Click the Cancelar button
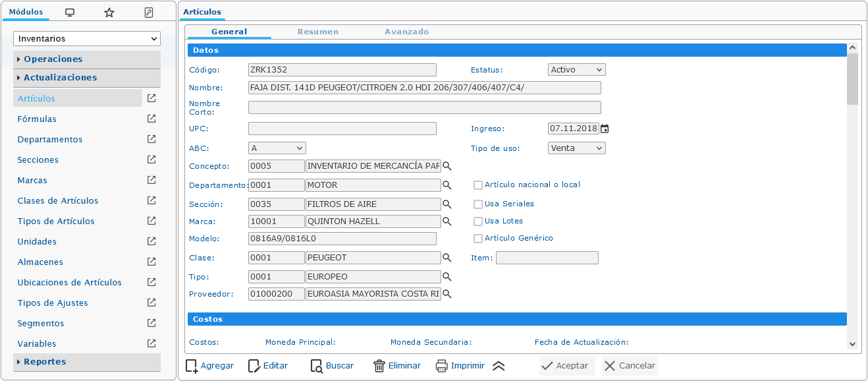Viewport: 868px width, 381px height. coord(630,366)
